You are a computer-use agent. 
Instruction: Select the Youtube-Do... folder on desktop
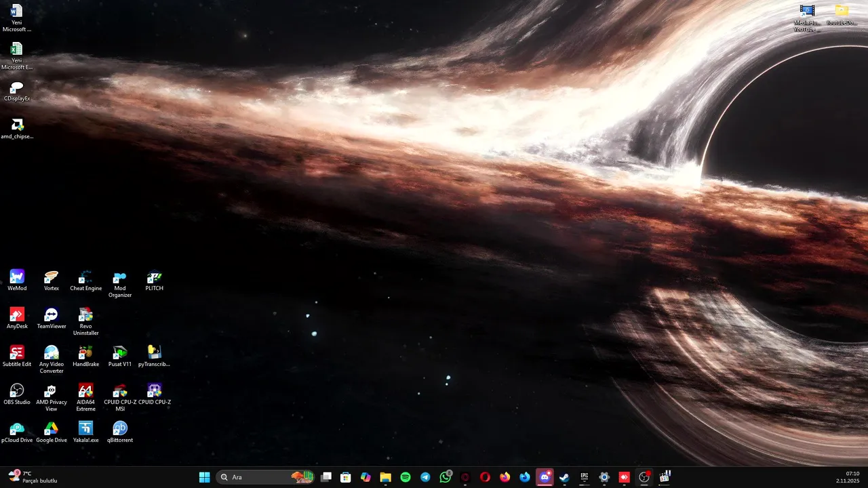pos(842,14)
